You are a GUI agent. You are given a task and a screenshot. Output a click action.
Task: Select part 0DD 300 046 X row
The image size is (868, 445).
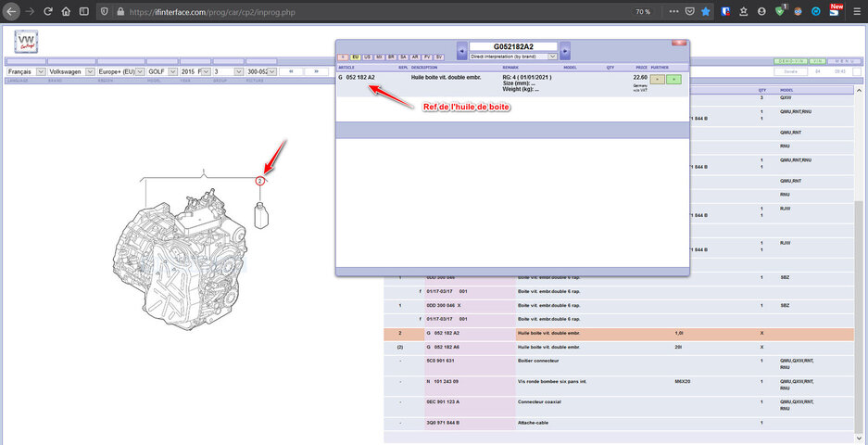coord(618,305)
